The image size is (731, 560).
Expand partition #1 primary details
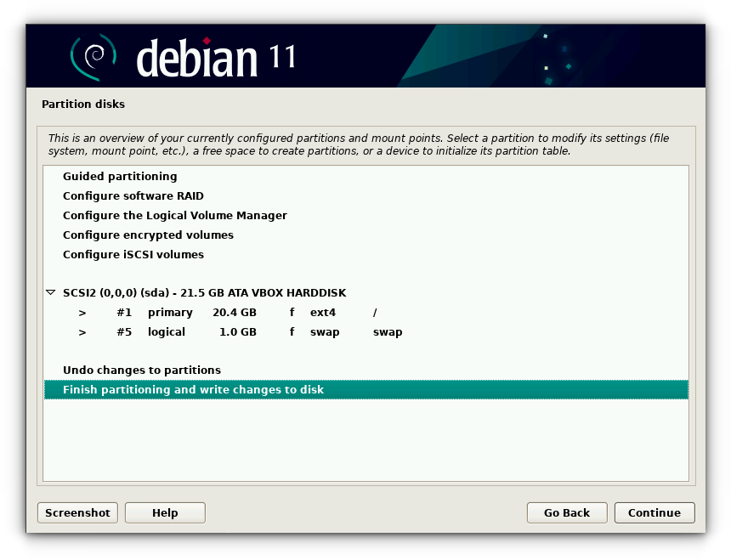coord(82,312)
